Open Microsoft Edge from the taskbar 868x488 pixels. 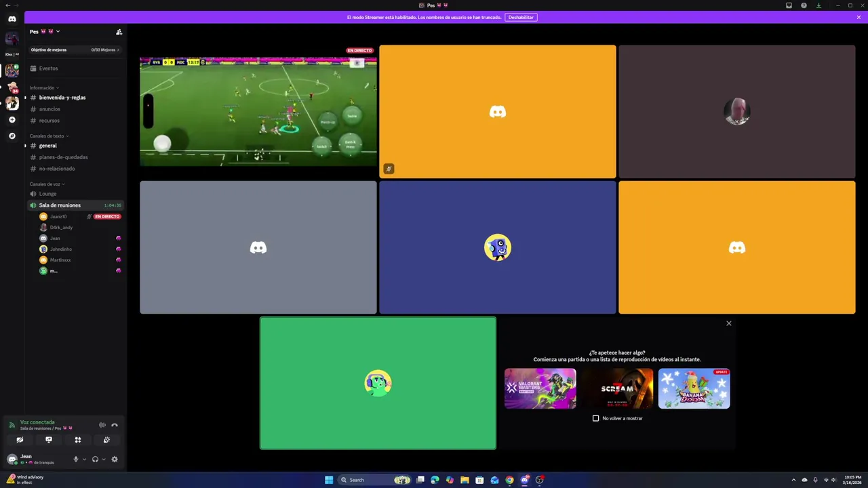coord(435,480)
